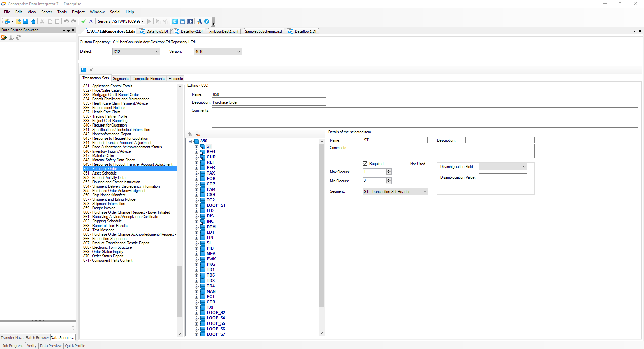
Task: Switch to the Composite Elements tab
Action: point(148,79)
